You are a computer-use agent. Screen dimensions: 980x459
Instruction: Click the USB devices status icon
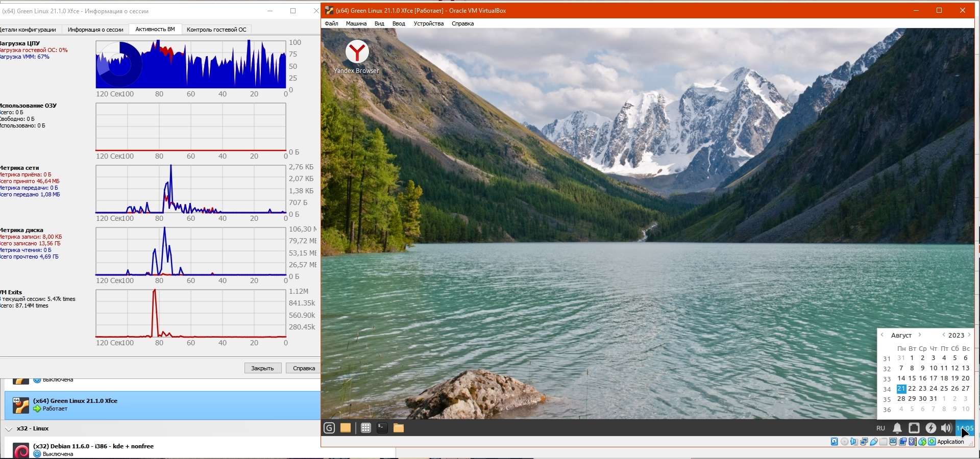point(873,442)
